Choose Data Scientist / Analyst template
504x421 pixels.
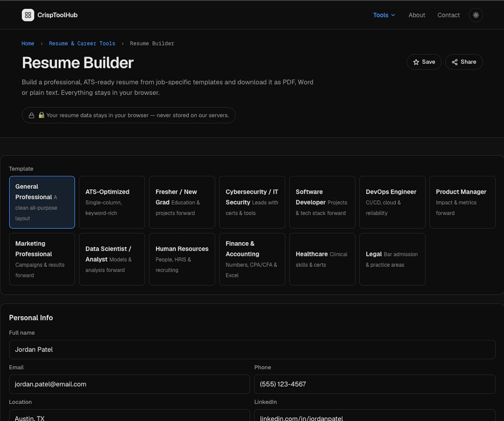(x=112, y=259)
